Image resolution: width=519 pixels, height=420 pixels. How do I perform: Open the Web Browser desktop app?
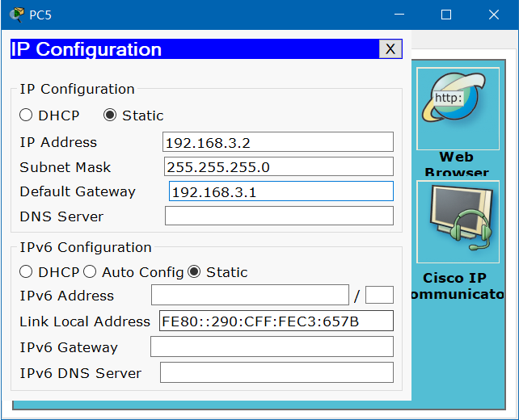click(458, 109)
